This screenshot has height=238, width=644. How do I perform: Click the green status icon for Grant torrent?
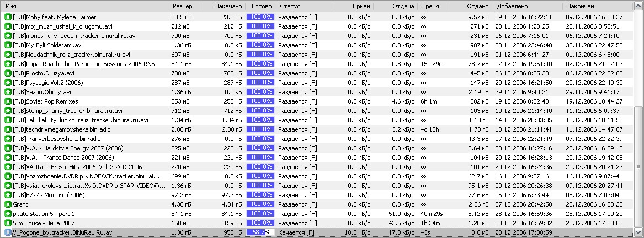pos(8,204)
